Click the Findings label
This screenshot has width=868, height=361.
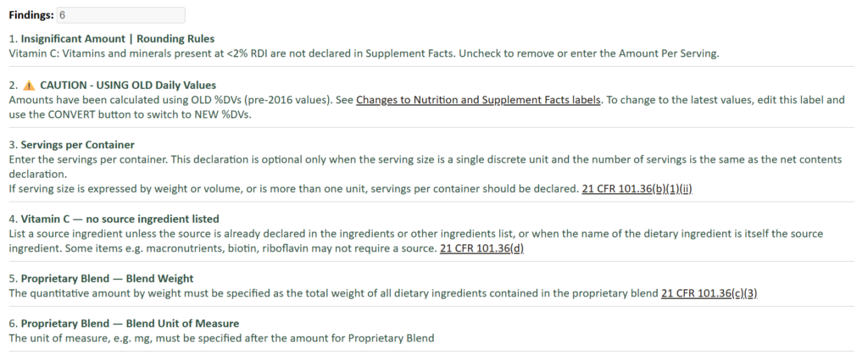(30, 14)
